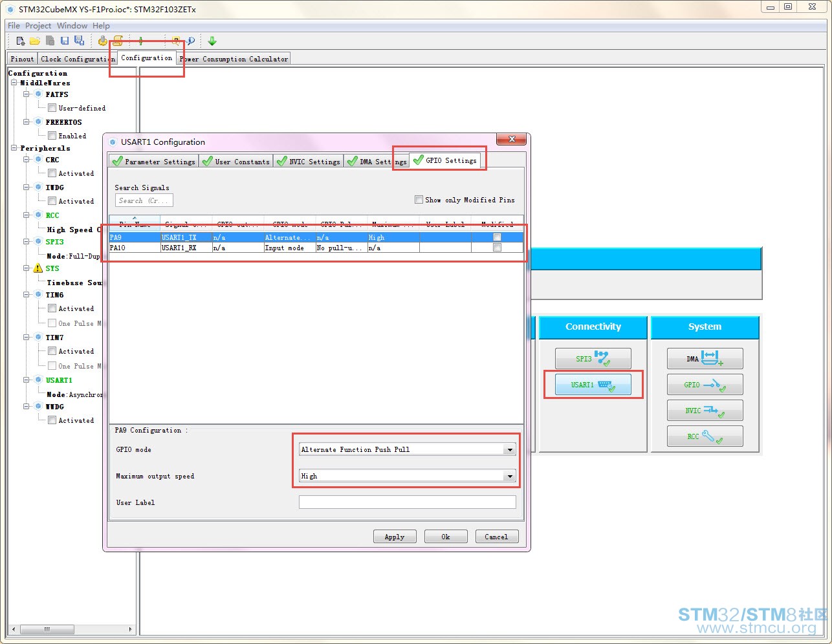Toggle Modified checkbox in PA9 row
Viewport: 832px width, 644px height.
(497, 237)
